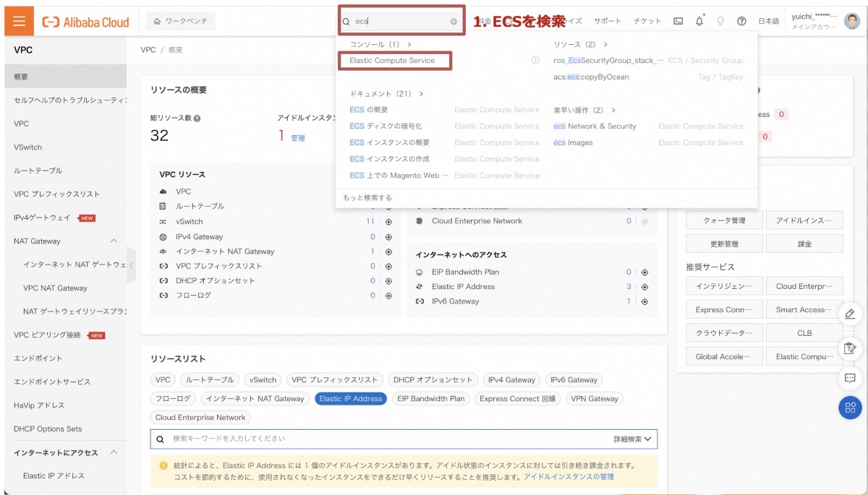Open the notifications bell
Screen dimensions: 868x495
pyautogui.click(x=697, y=21)
